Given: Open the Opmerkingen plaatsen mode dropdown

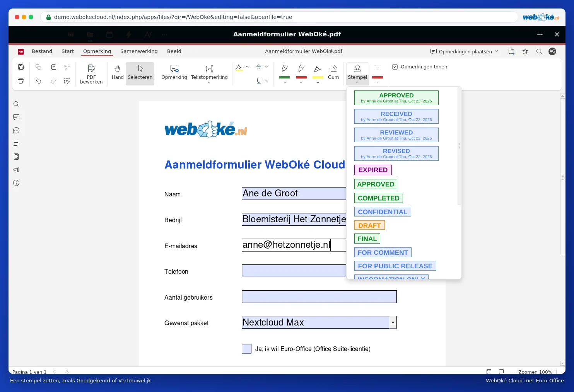Looking at the screenshot, I should (x=464, y=51).
